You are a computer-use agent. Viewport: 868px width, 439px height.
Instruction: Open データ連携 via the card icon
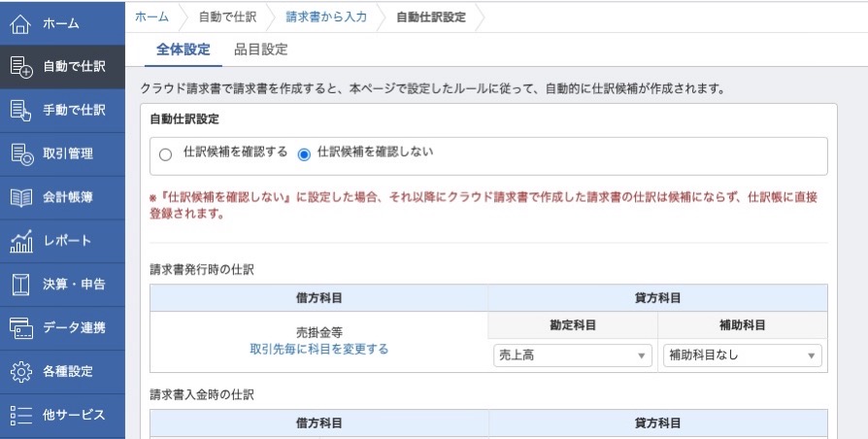21,327
